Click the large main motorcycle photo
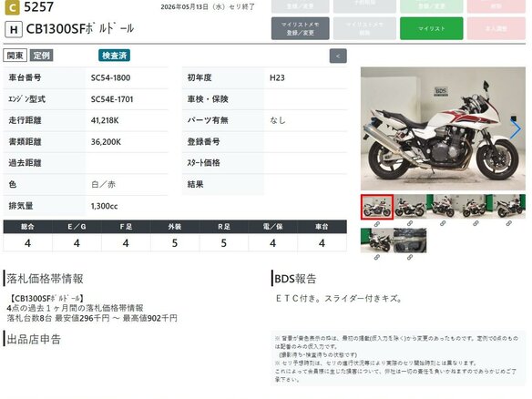Screen dimensions: 532x399 point(443,128)
